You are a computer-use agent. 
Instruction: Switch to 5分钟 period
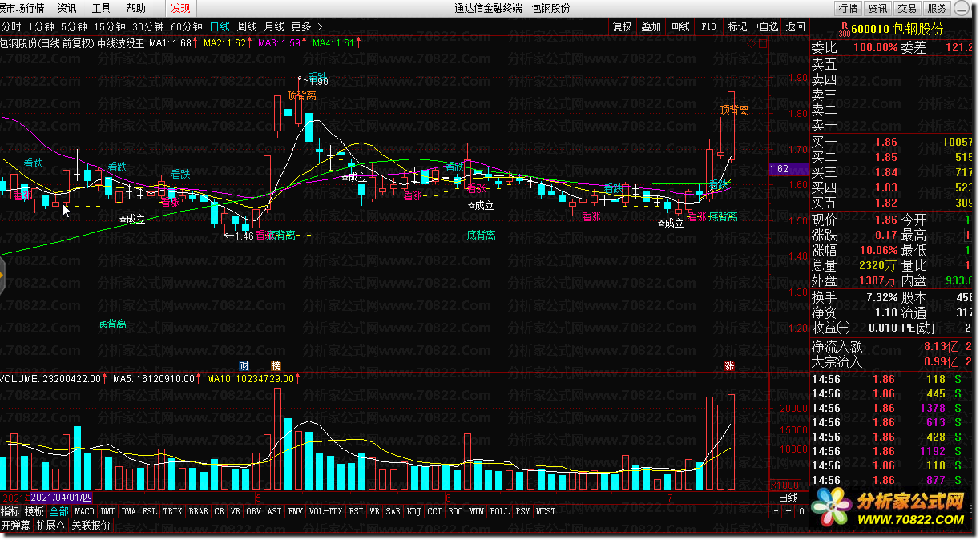[75, 26]
